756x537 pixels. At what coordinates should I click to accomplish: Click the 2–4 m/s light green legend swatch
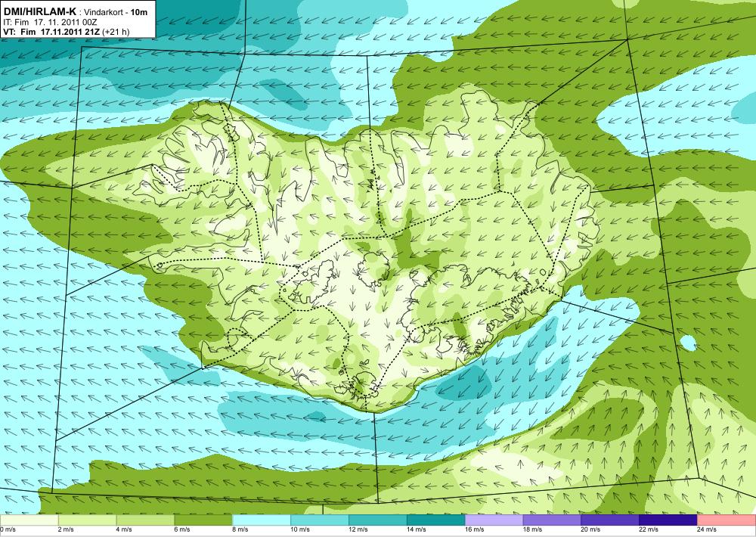coord(87,520)
